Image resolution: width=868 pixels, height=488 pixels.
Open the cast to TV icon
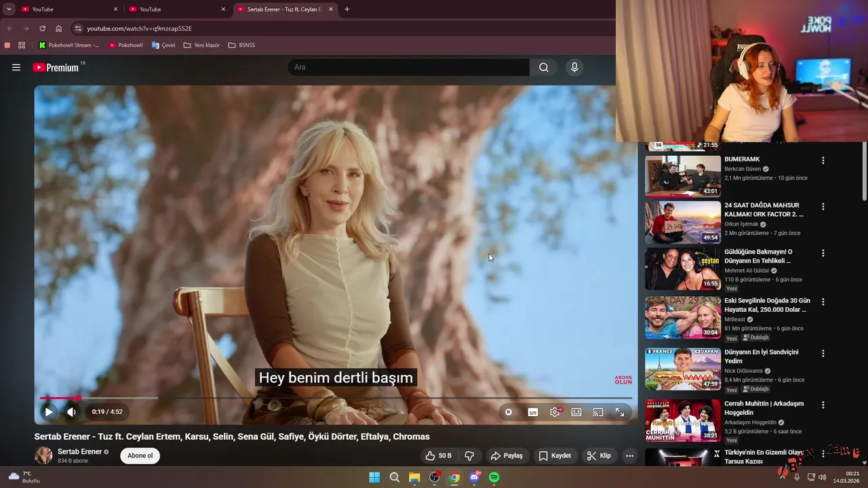pos(598,412)
